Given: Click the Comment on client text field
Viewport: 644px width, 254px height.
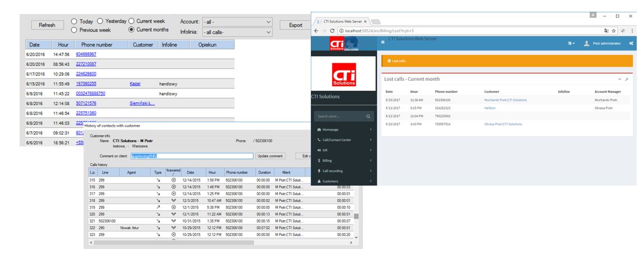Looking at the screenshot, I should (x=192, y=156).
